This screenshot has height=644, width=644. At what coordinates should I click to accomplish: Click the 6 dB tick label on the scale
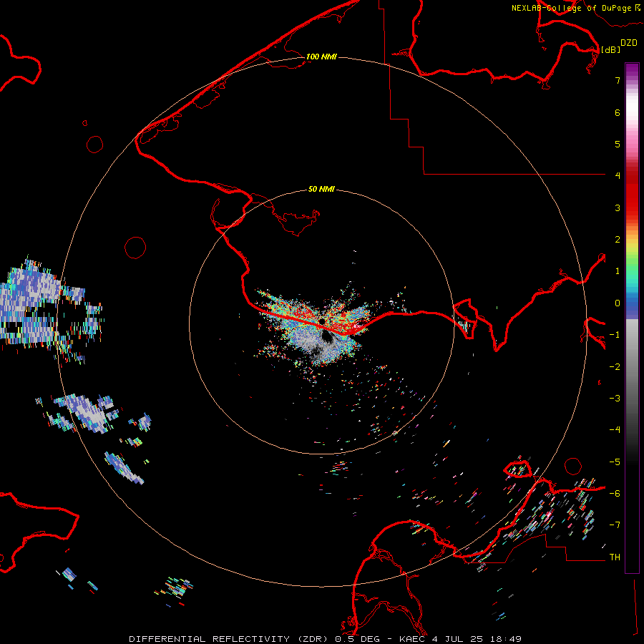coord(618,112)
